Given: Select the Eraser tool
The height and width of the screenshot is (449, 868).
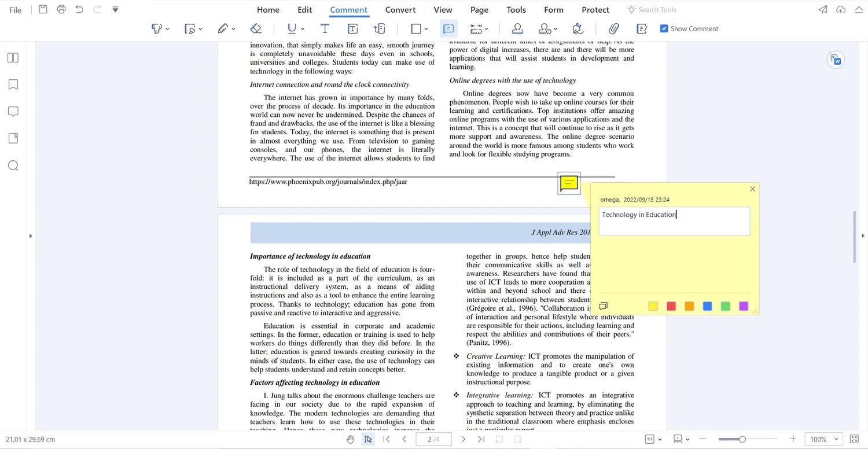Looking at the screenshot, I should (x=256, y=28).
